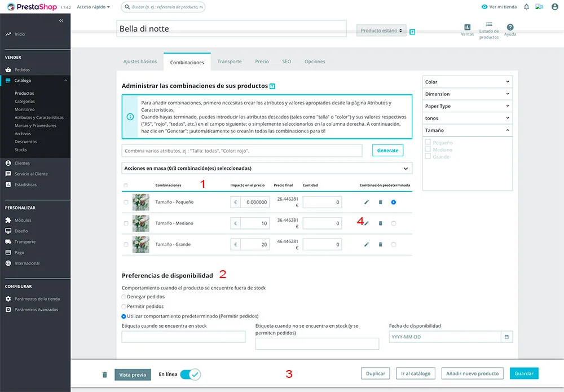The width and height of the screenshot is (564, 392).
Task: Switch to Transporte tab
Action: (x=230, y=61)
